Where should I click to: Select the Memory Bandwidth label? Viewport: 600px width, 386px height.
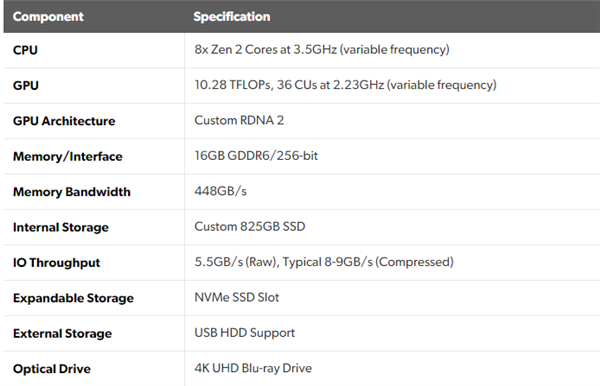pos(72,192)
